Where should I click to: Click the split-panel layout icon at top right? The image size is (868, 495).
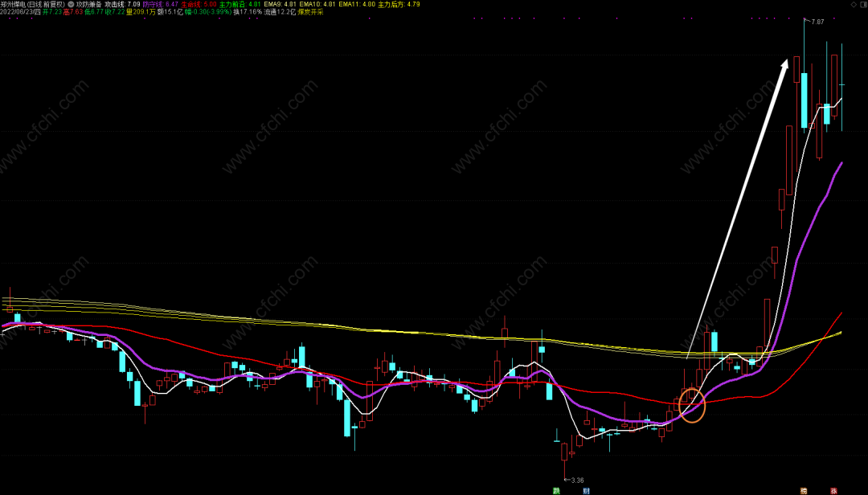862,5
